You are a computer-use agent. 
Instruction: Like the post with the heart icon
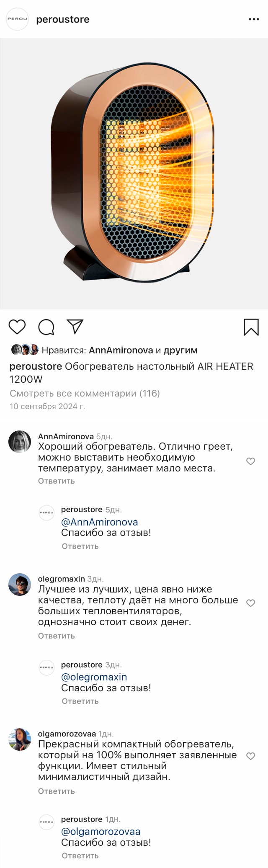(x=17, y=327)
